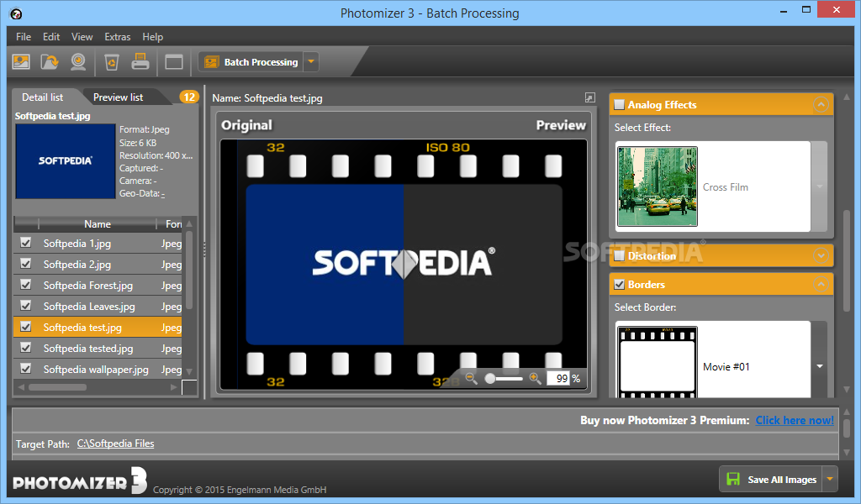
Task: Select the Softpedia tested.jpg row name
Action: click(87, 349)
